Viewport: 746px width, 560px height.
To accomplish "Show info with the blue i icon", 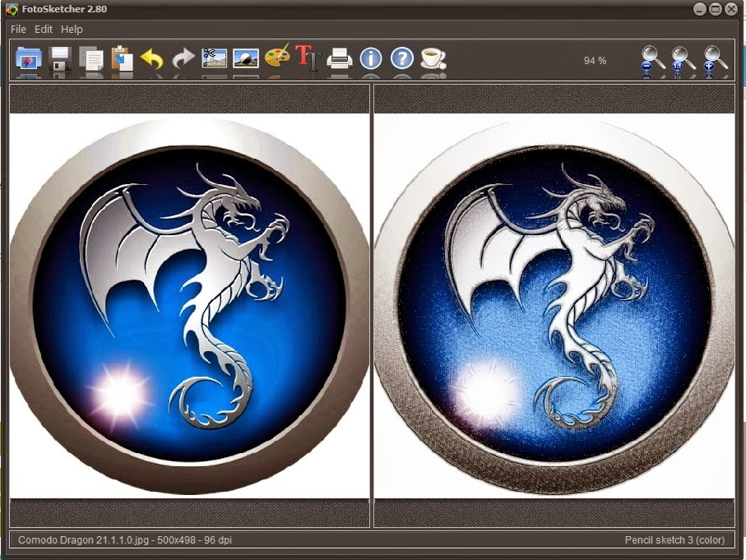I will click(x=371, y=58).
